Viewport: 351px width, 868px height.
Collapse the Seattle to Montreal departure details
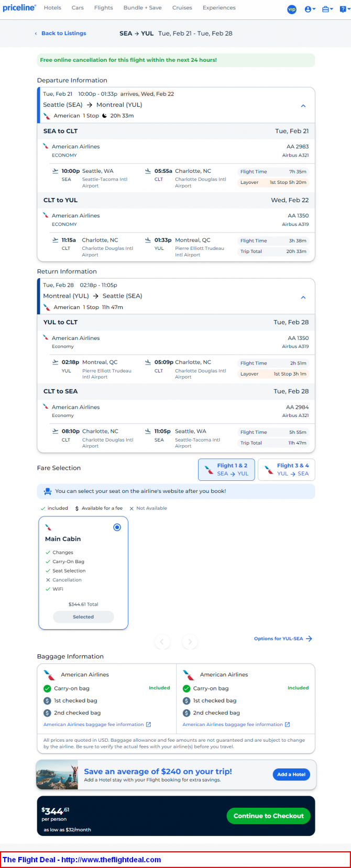[x=303, y=106]
